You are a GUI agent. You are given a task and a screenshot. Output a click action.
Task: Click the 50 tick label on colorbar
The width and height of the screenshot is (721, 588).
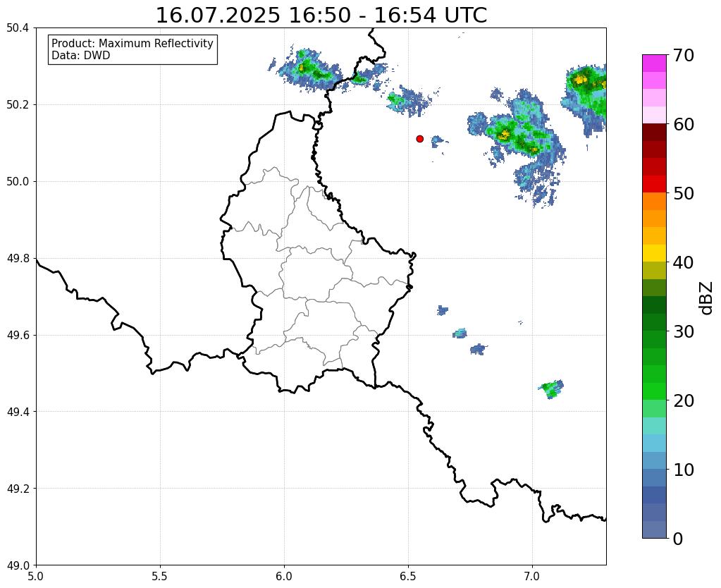pyautogui.click(x=683, y=193)
